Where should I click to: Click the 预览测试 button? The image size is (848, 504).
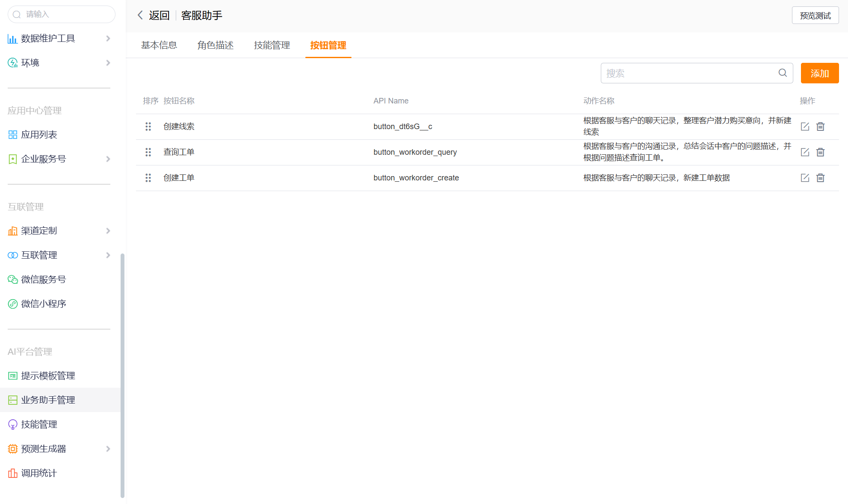coord(815,15)
